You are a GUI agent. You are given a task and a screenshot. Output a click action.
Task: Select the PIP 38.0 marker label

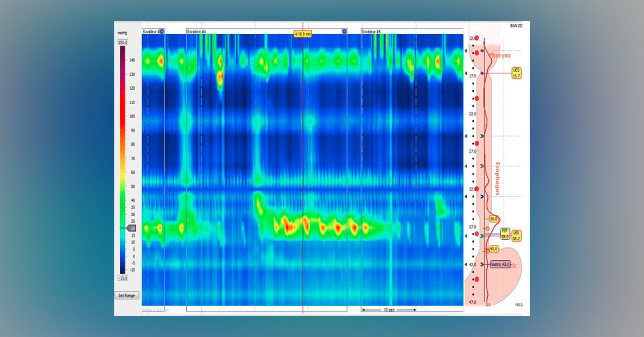505,233
